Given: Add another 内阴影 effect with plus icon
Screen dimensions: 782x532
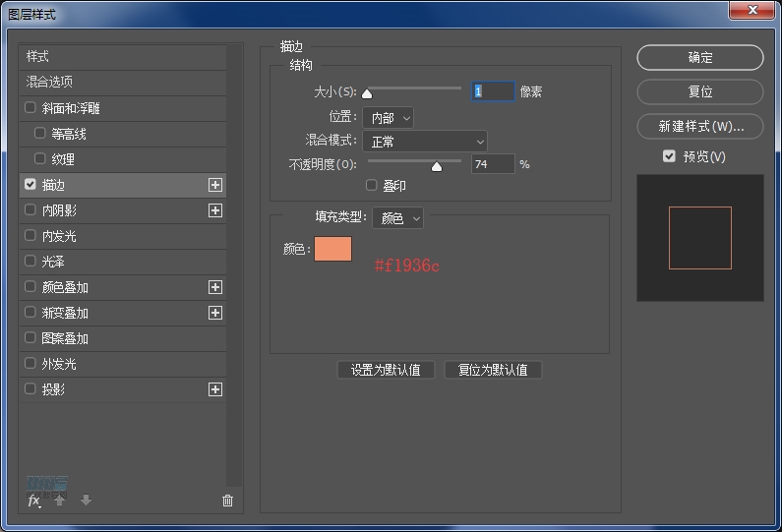Looking at the screenshot, I should coord(215,210).
